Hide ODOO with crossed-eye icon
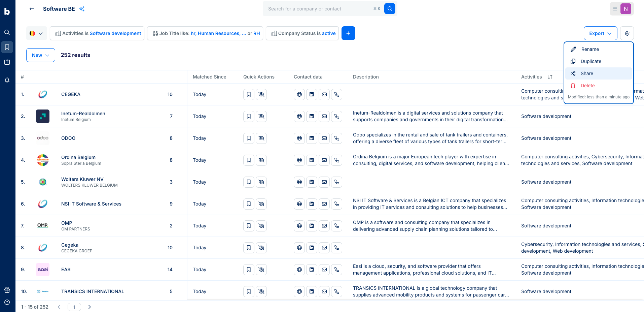Screen dimensions: 644x312 point(261,138)
